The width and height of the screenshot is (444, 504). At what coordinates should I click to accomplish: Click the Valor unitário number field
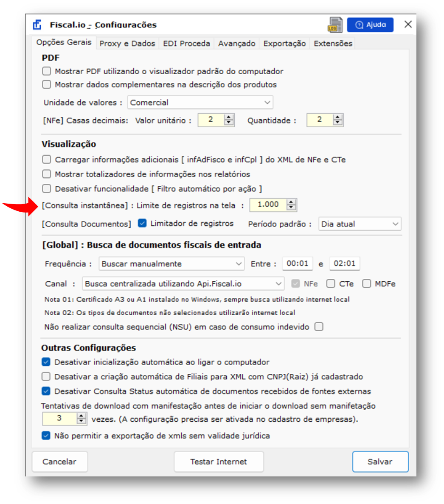point(211,120)
